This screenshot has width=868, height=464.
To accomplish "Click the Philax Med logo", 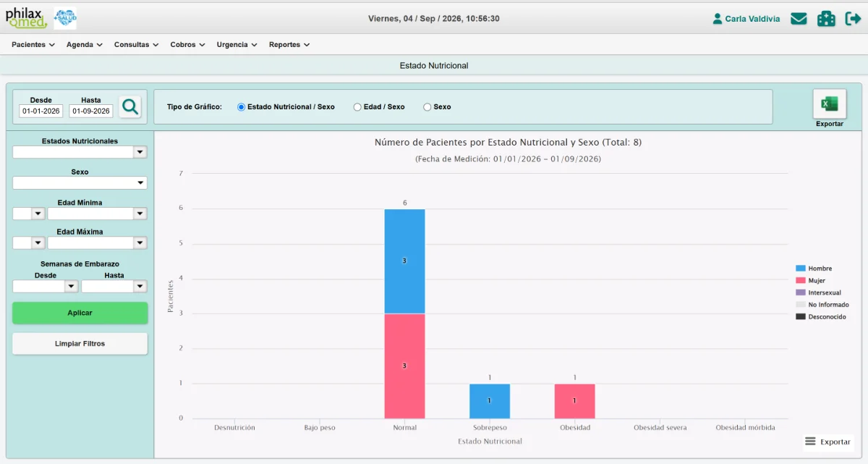I will (x=27, y=18).
